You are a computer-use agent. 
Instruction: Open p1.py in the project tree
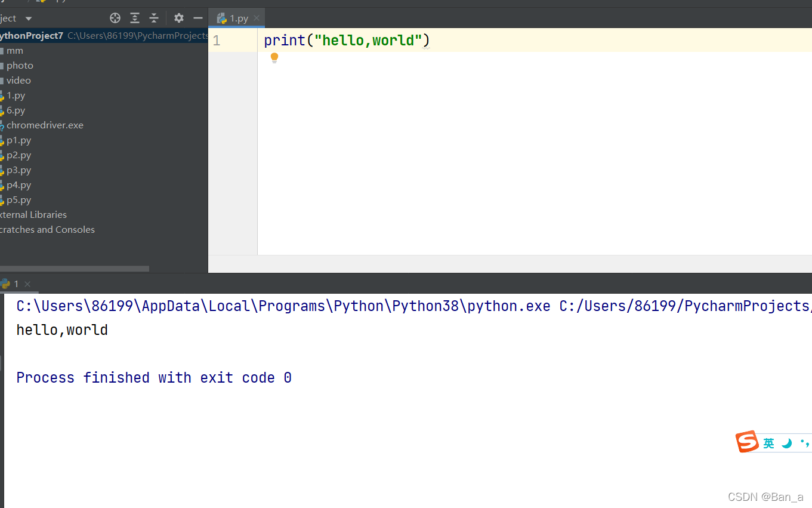click(18, 140)
